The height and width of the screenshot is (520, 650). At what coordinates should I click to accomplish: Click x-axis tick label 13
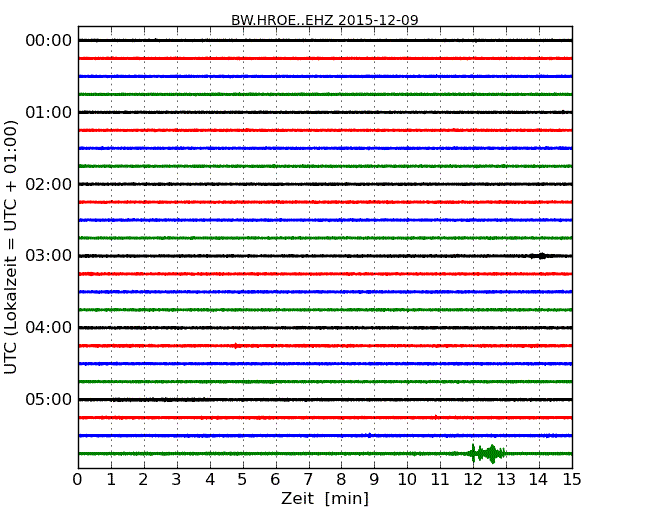pos(506,480)
